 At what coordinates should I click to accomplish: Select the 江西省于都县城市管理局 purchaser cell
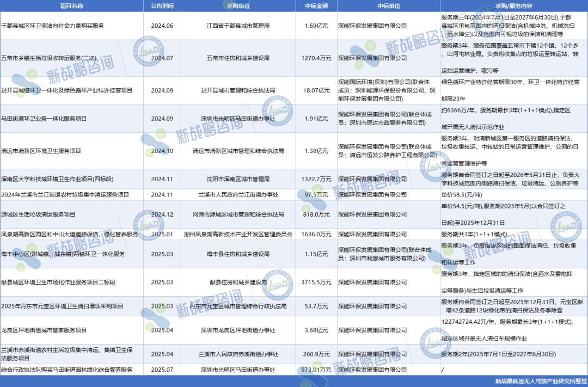[x=237, y=26]
